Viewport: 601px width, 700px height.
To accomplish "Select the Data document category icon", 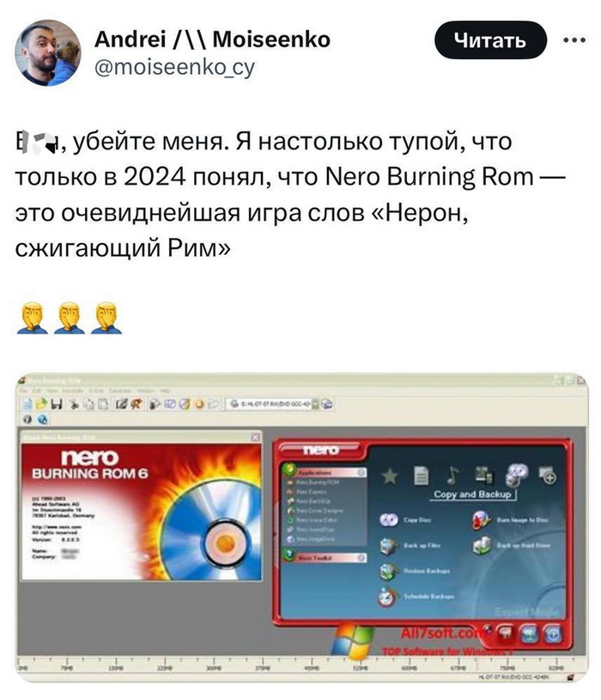I will tap(422, 476).
